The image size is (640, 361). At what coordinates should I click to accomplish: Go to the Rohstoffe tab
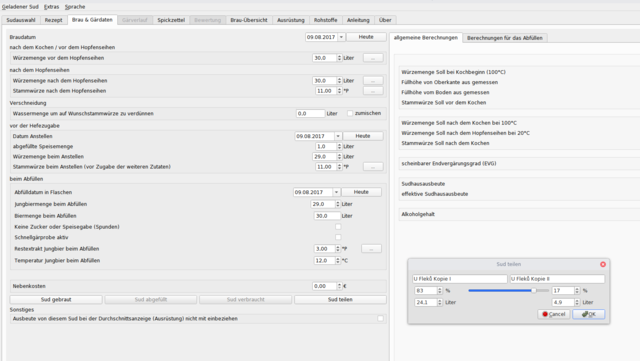325,20
